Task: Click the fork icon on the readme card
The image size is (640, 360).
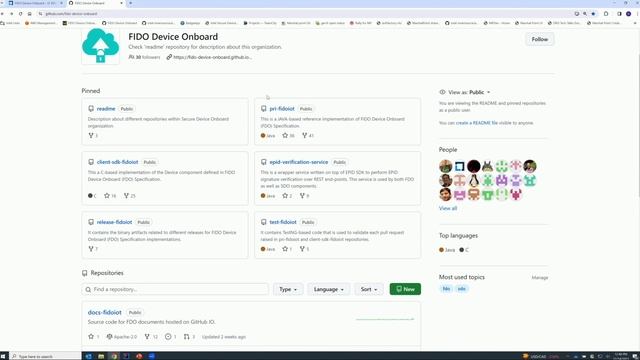Action: click(91, 136)
